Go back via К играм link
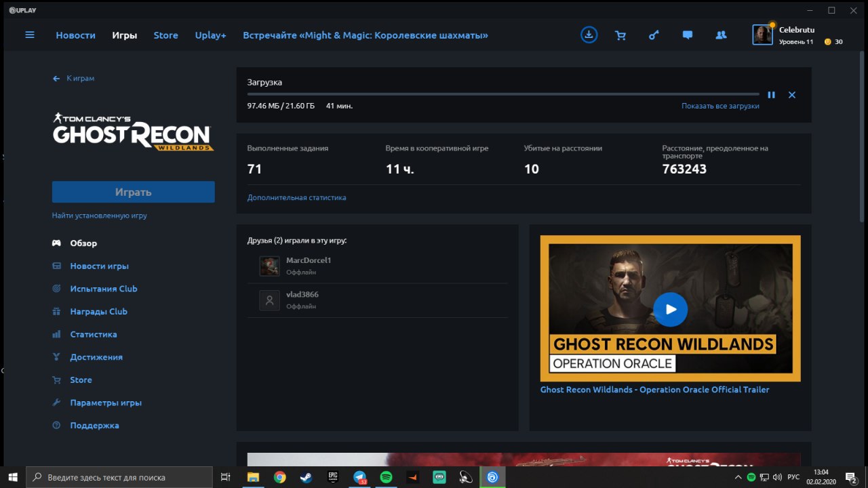This screenshot has height=488, width=868. tap(74, 79)
